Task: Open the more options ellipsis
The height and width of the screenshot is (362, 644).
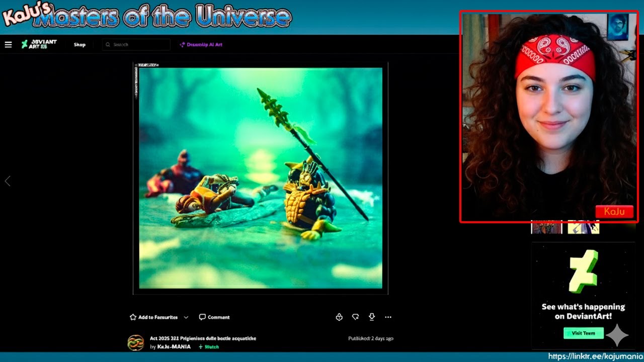Action: tap(388, 317)
